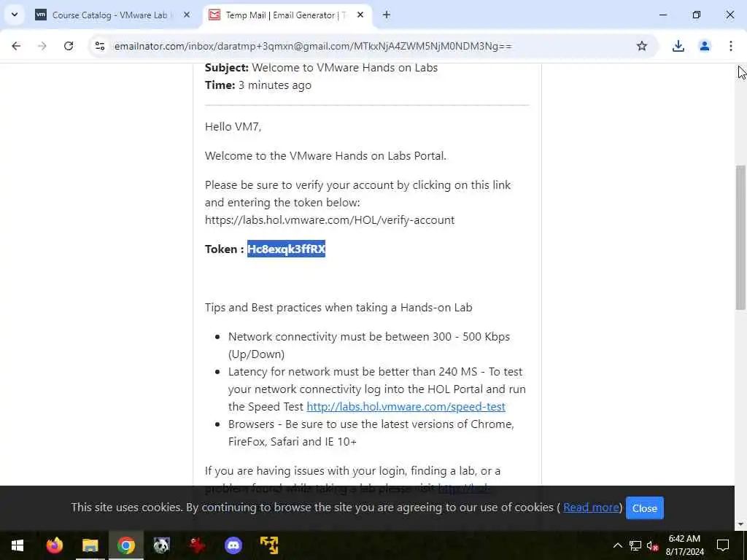The width and height of the screenshot is (747, 560).
Task: Go back to the previous page
Action: click(16, 46)
